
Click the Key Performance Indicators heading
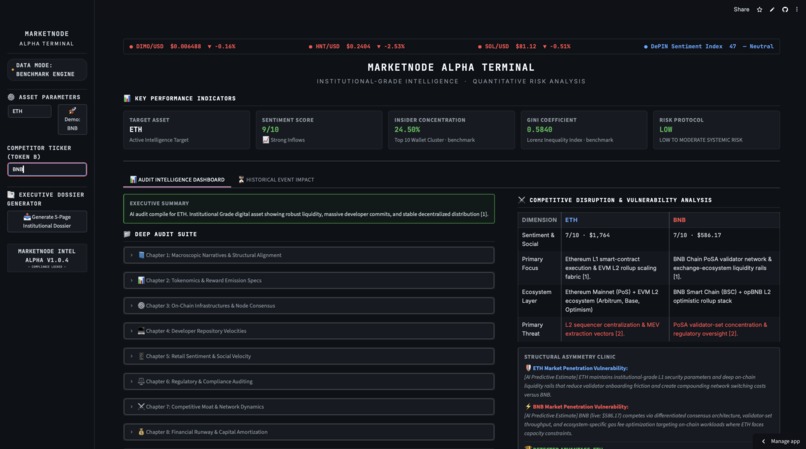click(185, 98)
